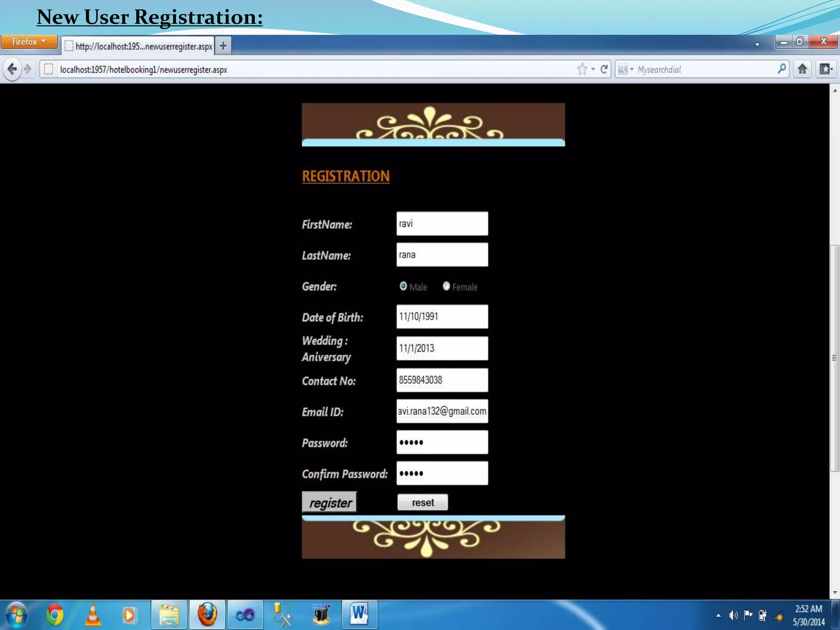Click the network signal tray icon

[x=778, y=616]
